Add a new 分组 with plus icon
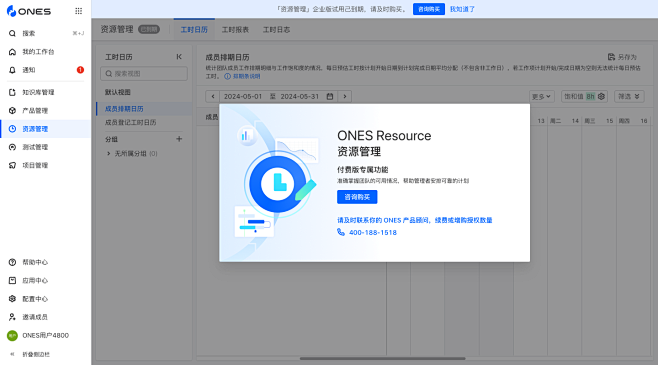The image size is (658, 365). click(x=179, y=139)
